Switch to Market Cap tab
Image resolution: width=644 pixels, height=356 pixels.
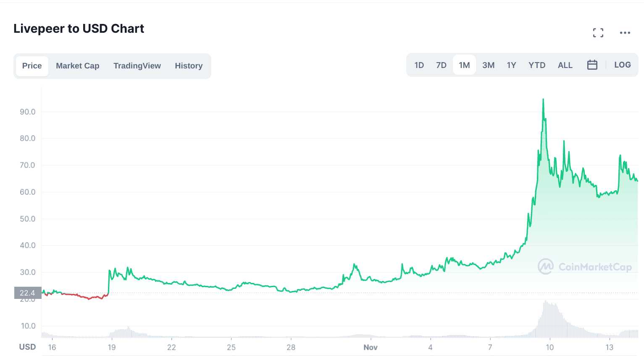pyautogui.click(x=78, y=66)
